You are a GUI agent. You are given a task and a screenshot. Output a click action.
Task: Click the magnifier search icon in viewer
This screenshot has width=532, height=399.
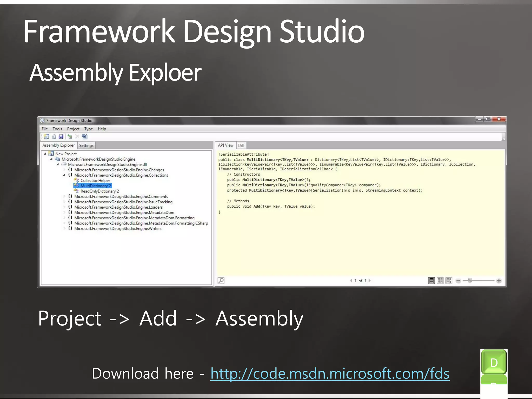point(221,281)
